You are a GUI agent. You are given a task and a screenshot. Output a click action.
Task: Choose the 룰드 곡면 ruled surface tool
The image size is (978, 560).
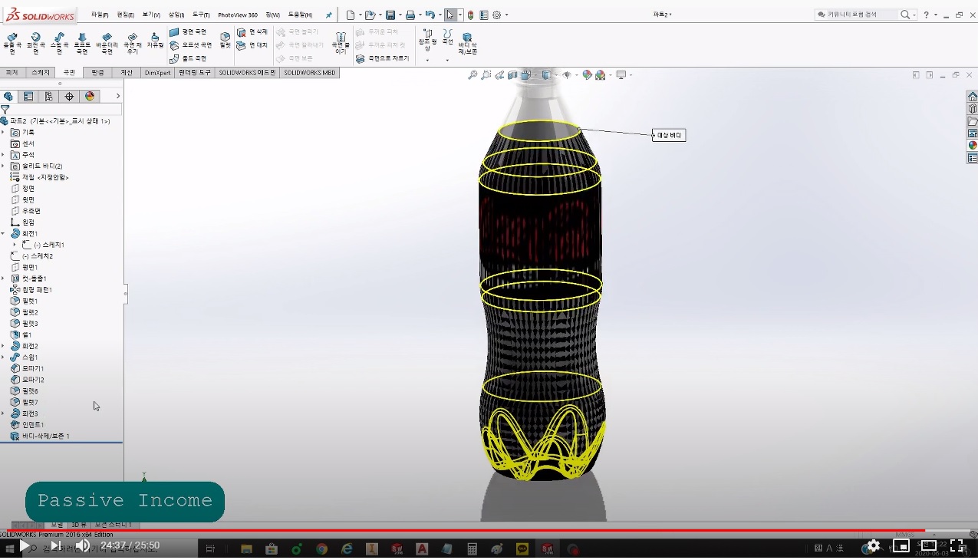click(188, 58)
